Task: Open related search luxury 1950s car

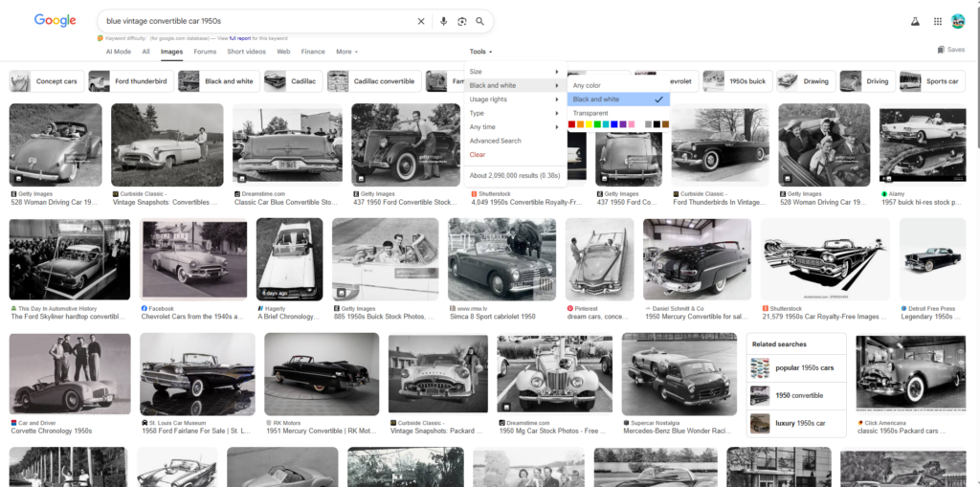Action: point(796,423)
